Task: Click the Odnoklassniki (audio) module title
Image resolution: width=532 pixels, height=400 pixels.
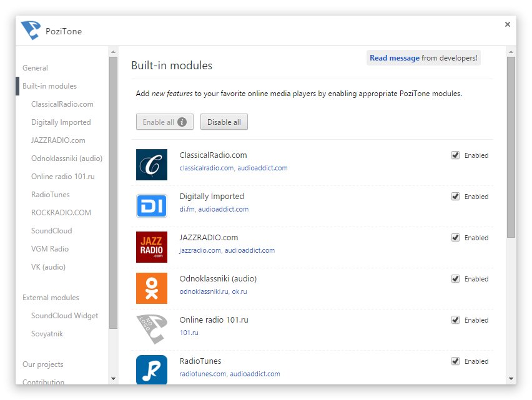Action: pyautogui.click(x=218, y=279)
